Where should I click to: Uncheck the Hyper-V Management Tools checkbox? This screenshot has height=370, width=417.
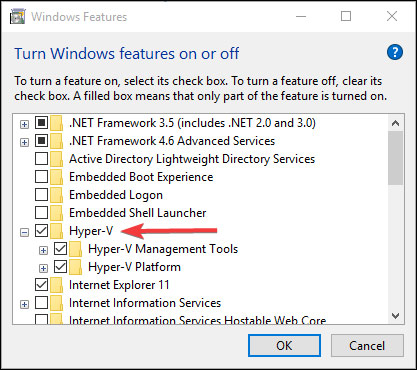pos(61,249)
